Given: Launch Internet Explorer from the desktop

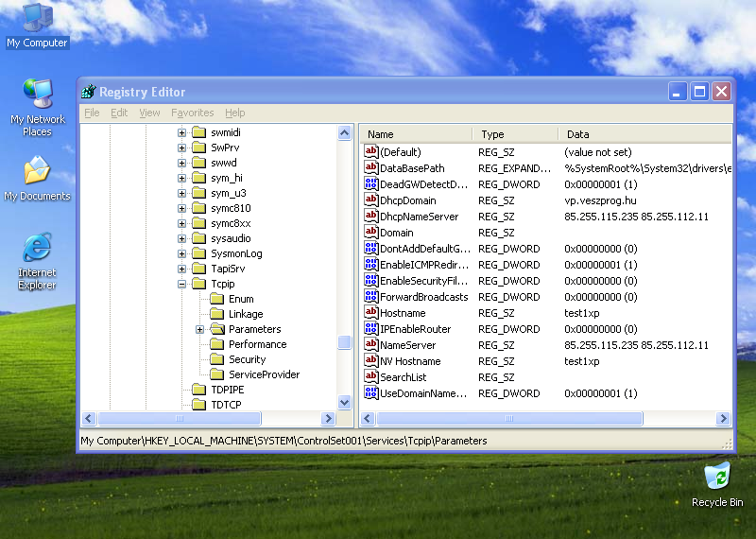Looking at the screenshot, I should (x=37, y=250).
